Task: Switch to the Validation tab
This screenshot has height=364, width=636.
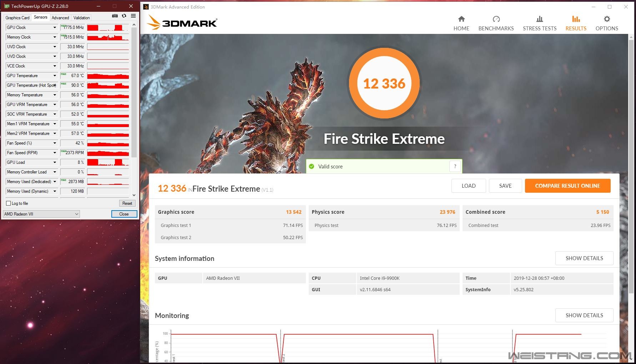Action: pos(81,18)
